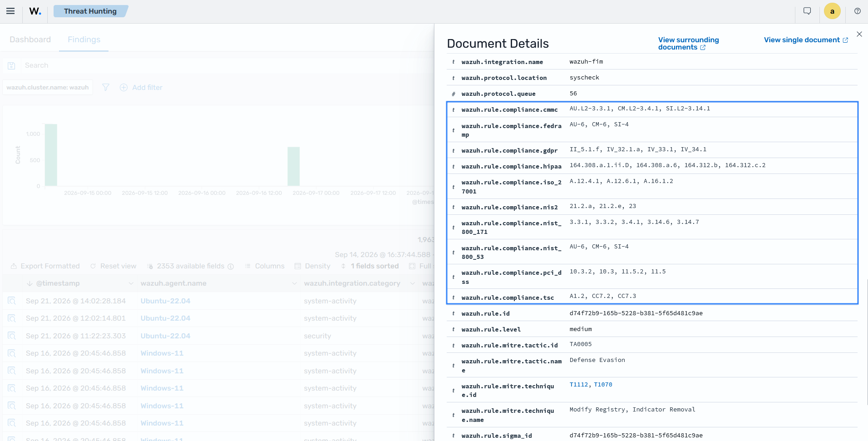Click Add filter plus icon

123,87
